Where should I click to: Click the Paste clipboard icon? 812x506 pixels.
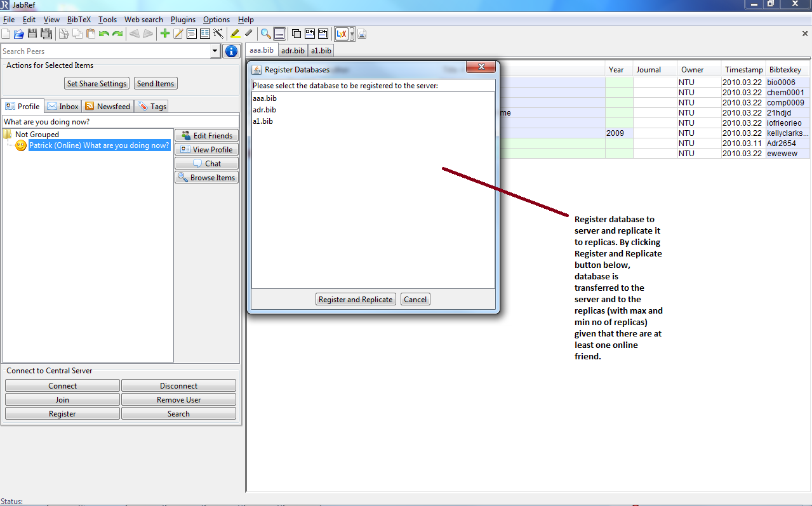tap(90, 34)
